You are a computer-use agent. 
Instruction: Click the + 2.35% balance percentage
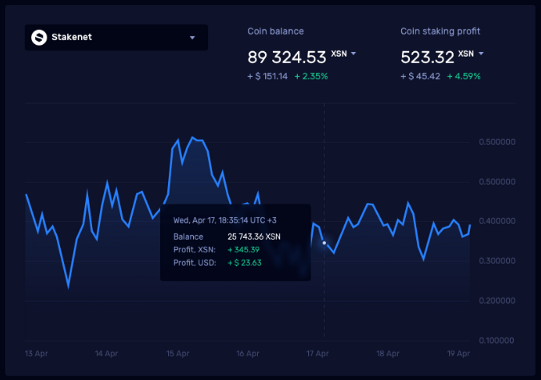pos(311,76)
